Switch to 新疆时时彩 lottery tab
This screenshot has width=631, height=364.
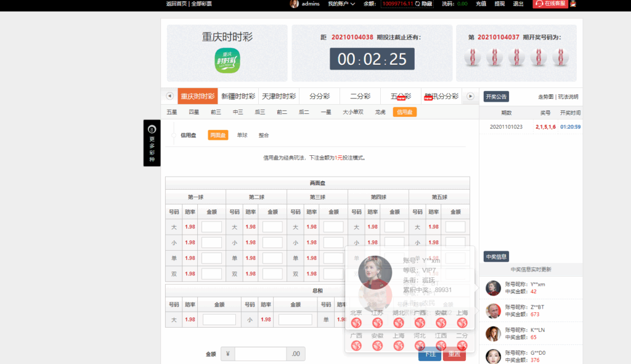click(x=238, y=96)
